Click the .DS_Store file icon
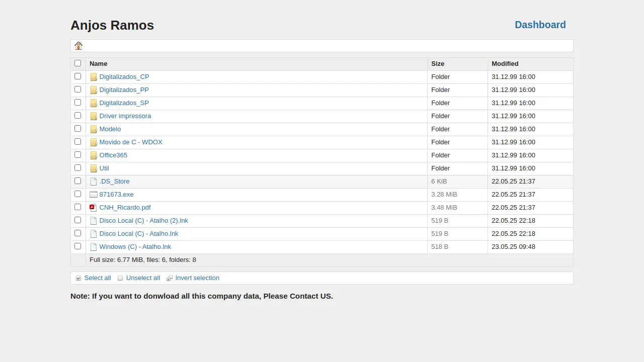Viewport: 644px width, 362px height. [94, 182]
